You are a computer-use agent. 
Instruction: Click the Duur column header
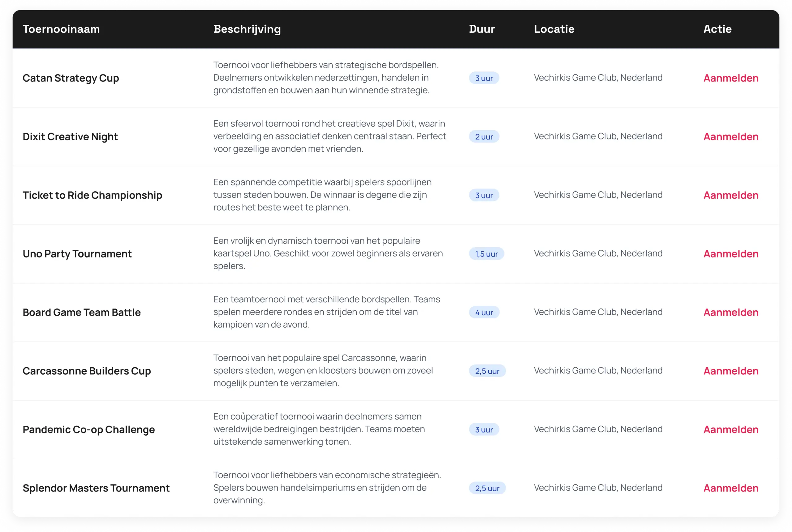(x=481, y=29)
